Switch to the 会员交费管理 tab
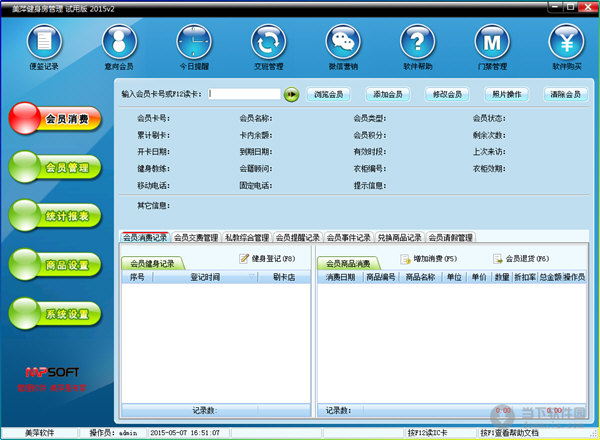The image size is (600, 440). tap(196, 238)
